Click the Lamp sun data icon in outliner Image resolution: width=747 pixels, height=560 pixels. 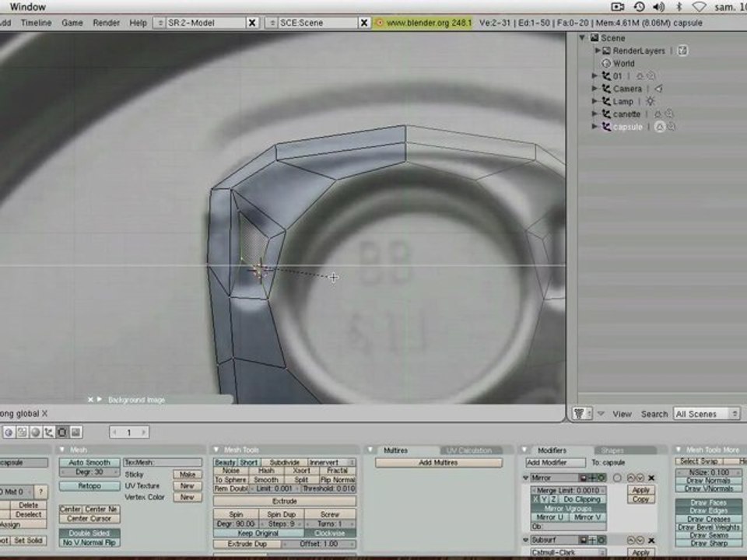pyautogui.click(x=651, y=101)
